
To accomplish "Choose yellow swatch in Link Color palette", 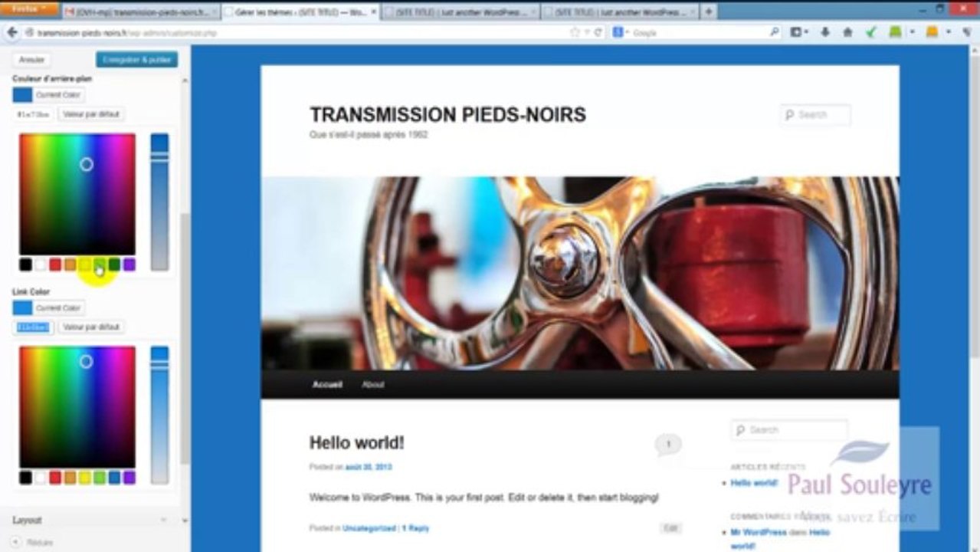I will click(84, 478).
